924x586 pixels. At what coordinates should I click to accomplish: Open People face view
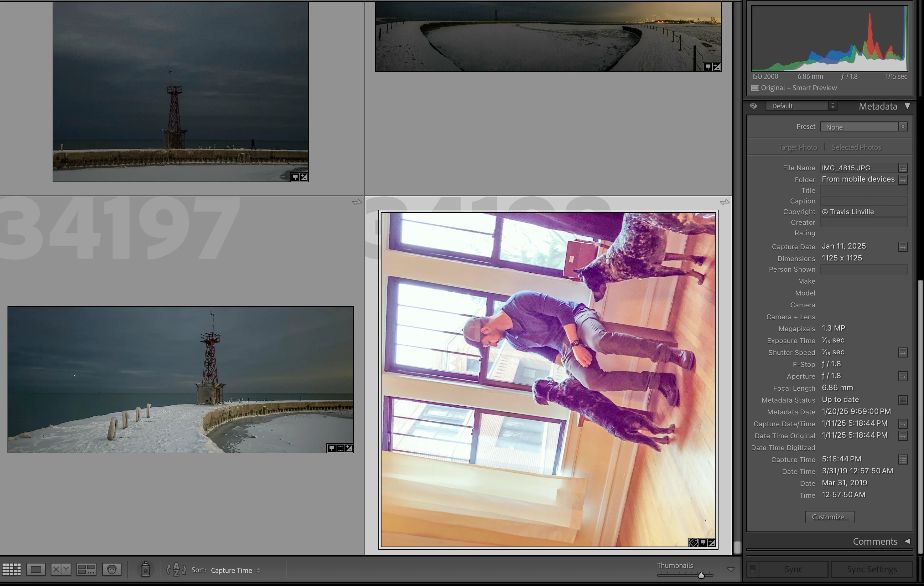click(x=112, y=569)
